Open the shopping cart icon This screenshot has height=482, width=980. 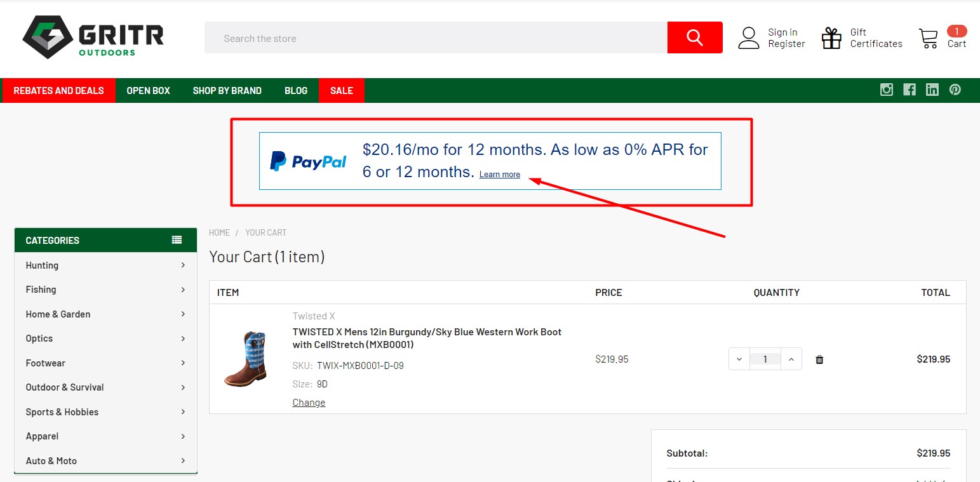click(x=928, y=39)
